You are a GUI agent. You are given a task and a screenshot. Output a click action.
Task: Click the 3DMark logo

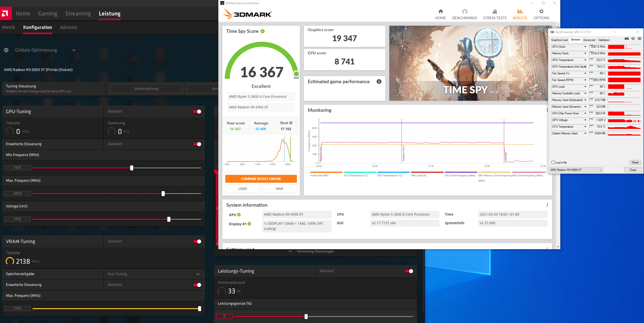tap(247, 14)
